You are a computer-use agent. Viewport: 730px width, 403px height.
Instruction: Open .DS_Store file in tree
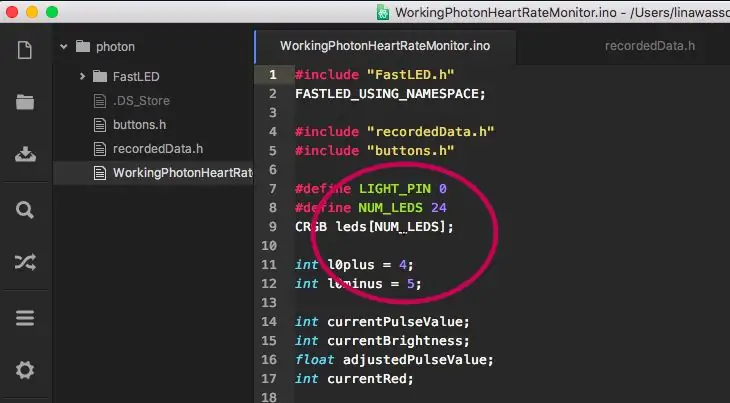coord(141,101)
